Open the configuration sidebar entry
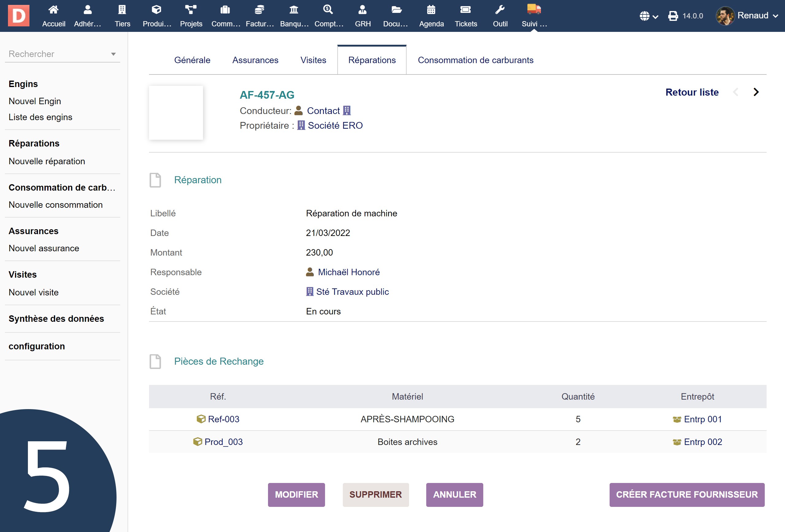This screenshot has height=532, width=785. 36,346
